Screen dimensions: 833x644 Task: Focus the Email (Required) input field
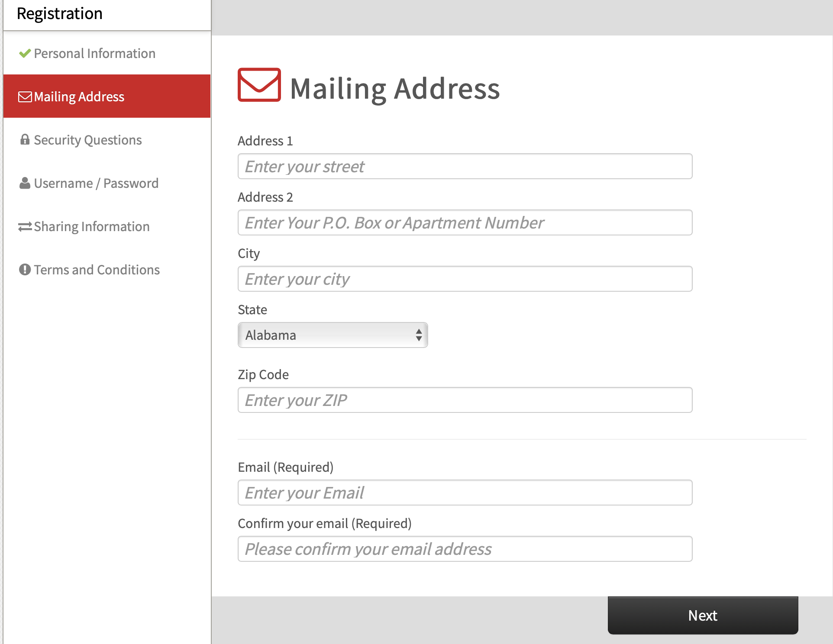[x=465, y=493]
